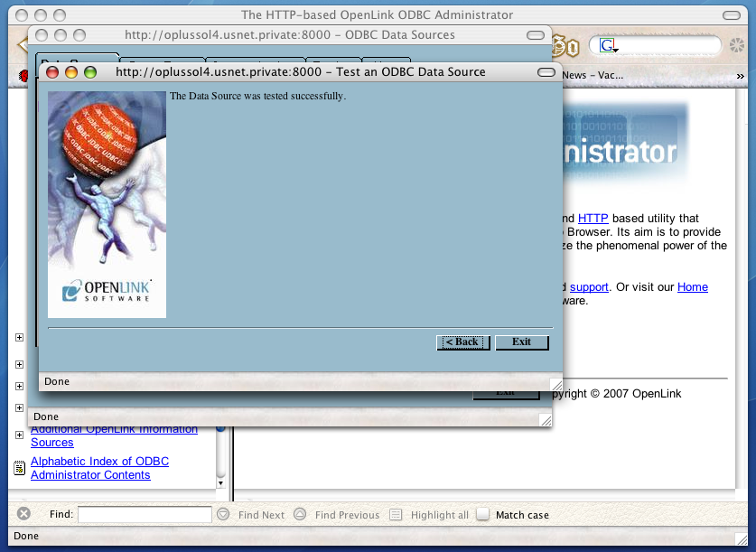This screenshot has width=756, height=552.
Task: Click the Find Next down-arrow icon
Action: point(223,514)
